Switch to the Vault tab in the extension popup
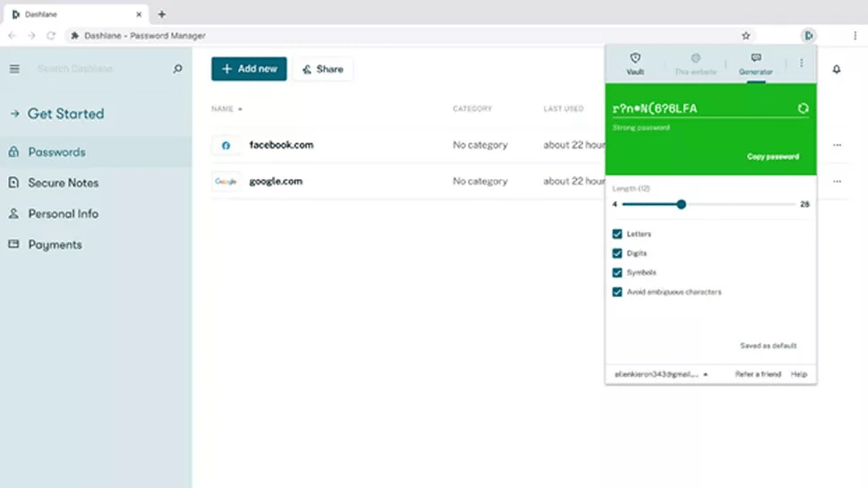 (635, 64)
